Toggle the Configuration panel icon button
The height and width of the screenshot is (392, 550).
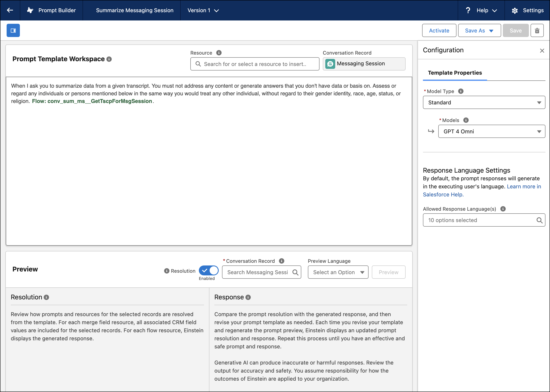click(x=13, y=30)
